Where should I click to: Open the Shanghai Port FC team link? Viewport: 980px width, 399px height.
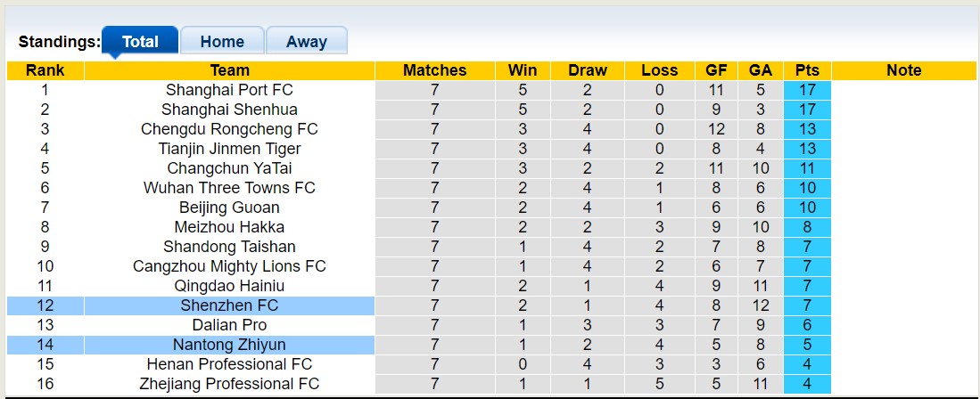pos(229,90)
